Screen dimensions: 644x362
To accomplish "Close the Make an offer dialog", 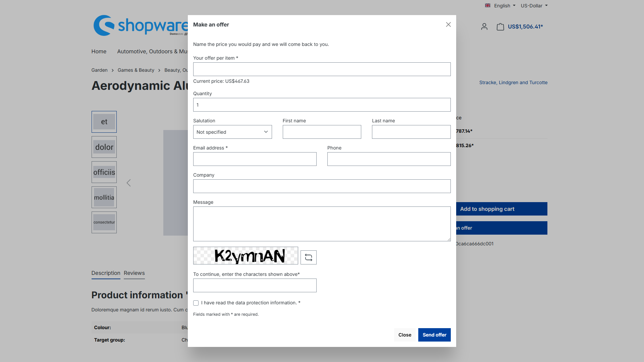I will (x=448, y=24).
